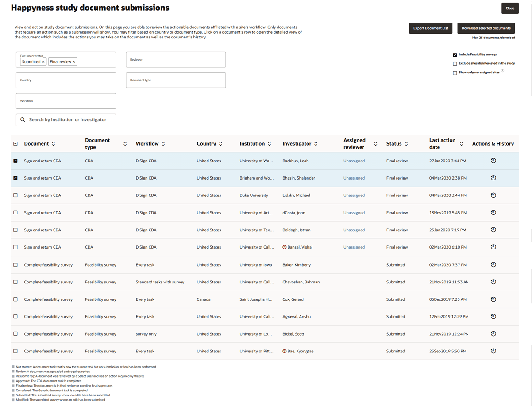The image size is (532, 406).
Task: View history for Brigham and Women's document
Action: click(x=493, y=178)
